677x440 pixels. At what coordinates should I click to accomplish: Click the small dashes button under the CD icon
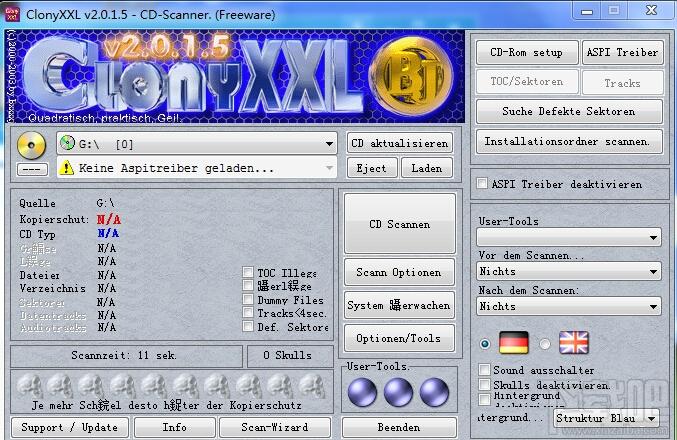point(32,169)
